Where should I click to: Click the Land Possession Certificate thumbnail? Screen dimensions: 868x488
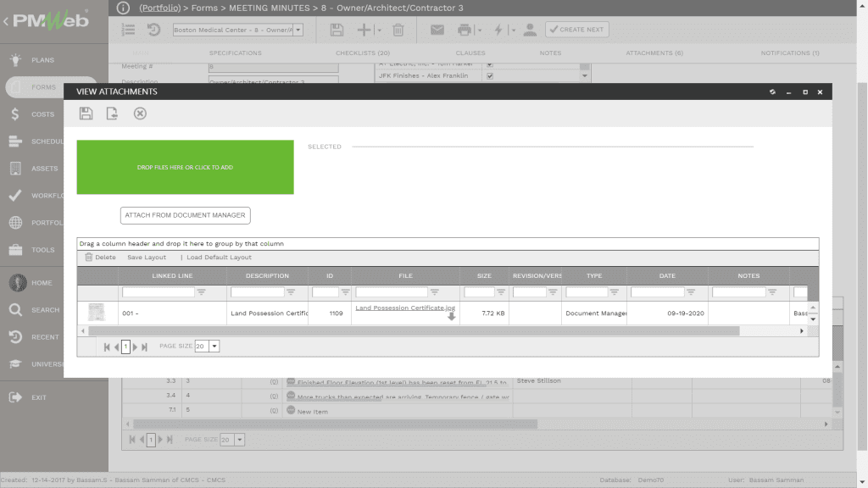[97, 313]
